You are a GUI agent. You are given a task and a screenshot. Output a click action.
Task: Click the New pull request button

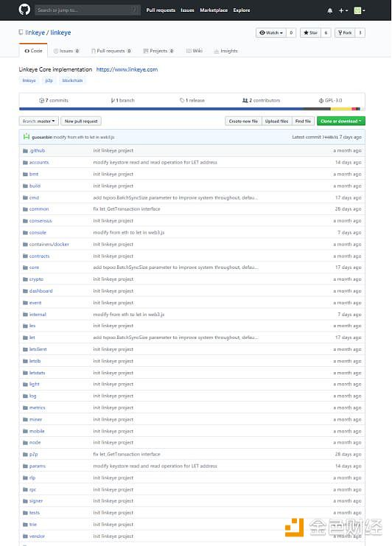pyautogui.click(x=81, y=121)
